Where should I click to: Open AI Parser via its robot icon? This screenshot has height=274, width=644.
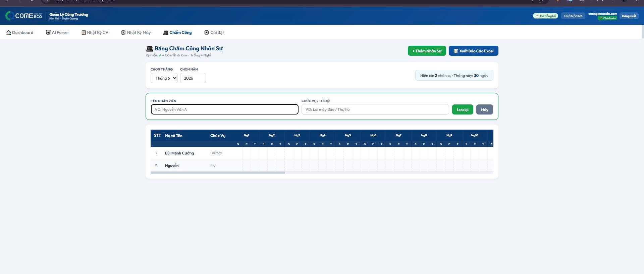point(48,33)
